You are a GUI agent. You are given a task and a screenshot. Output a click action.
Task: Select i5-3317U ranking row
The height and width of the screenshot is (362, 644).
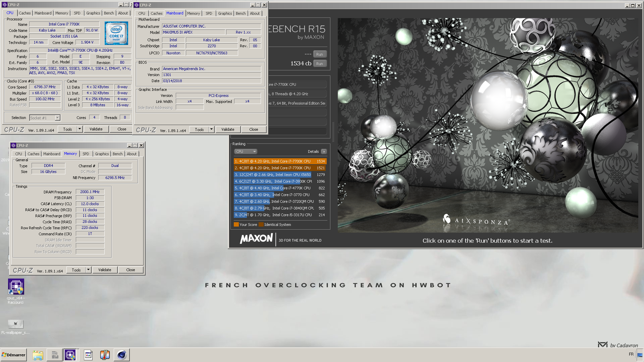click(280, 215)
